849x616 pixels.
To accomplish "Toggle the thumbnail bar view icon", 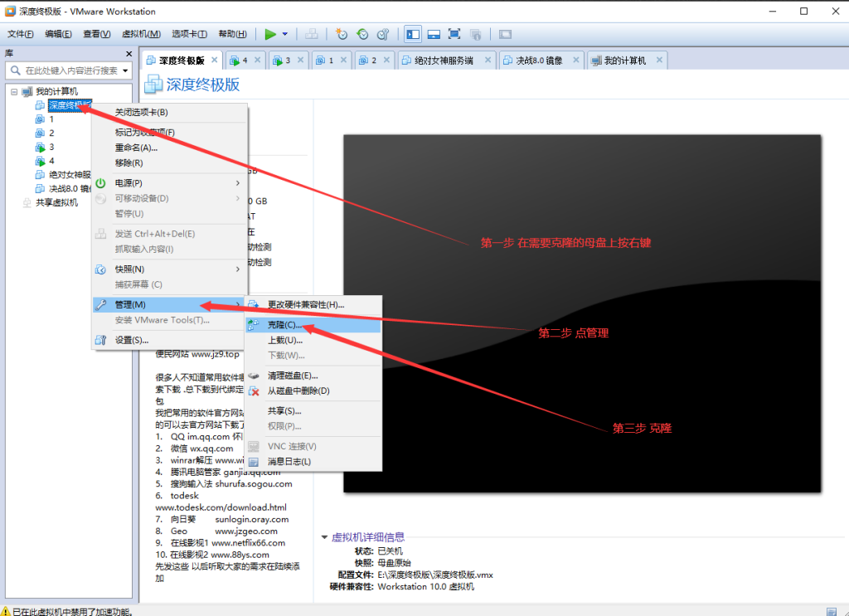I will click(x=434, y=34).
